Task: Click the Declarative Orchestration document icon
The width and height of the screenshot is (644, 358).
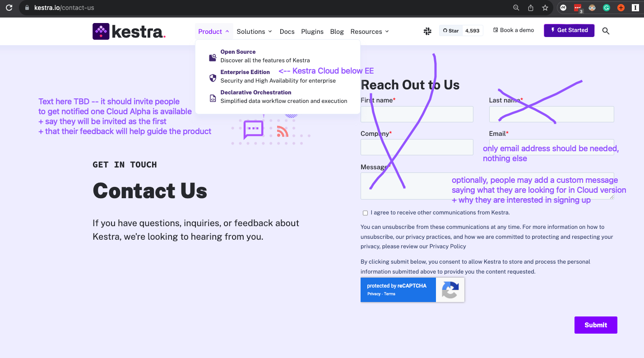Action: click(212, 98)
